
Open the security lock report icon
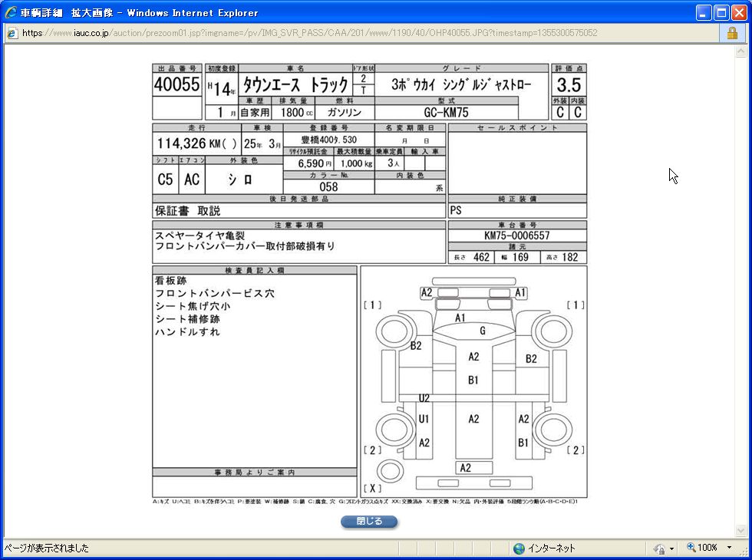(731, 33)
